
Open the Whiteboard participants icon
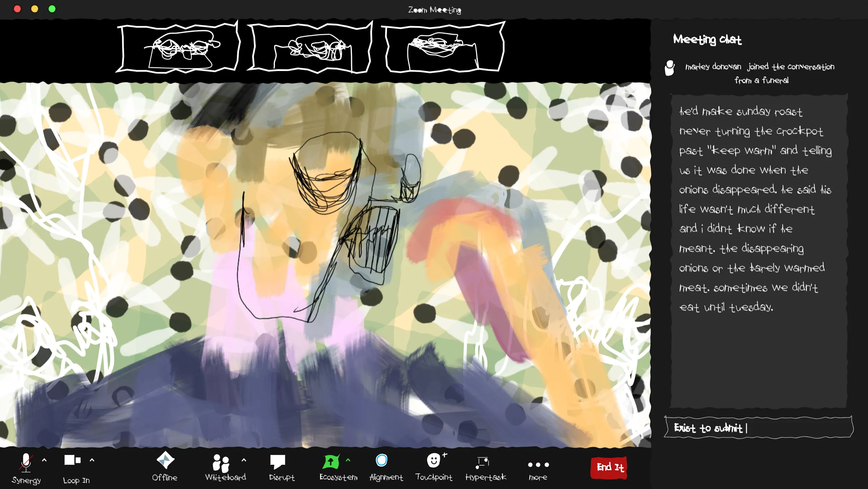pyautogui.click(x=221, y=463)
